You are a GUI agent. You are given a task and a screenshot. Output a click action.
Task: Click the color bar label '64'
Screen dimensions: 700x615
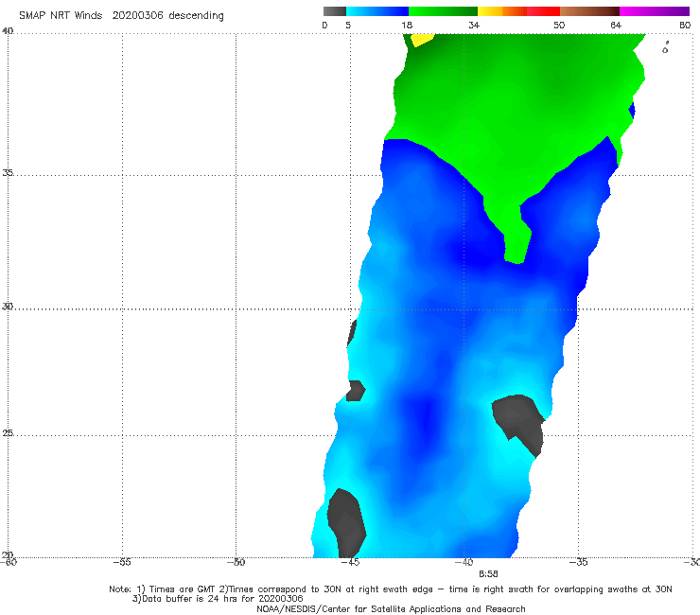[616, 25]
